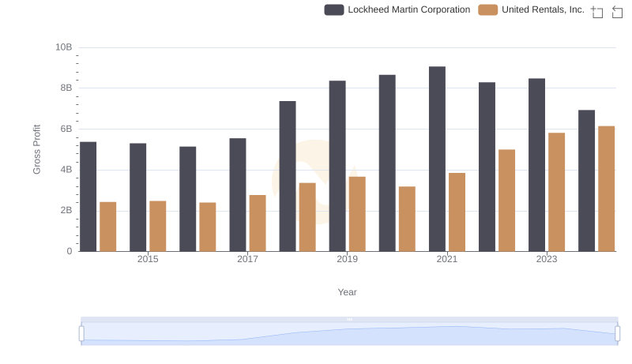
Task: Click the 2015 x-axis label
Action: point(148,259)
